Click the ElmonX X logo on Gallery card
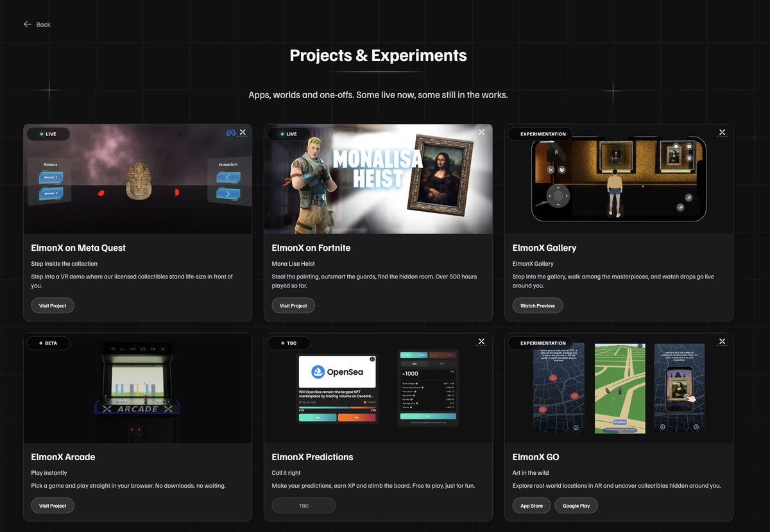Screen dimensions: 770x532 point(723,133)
